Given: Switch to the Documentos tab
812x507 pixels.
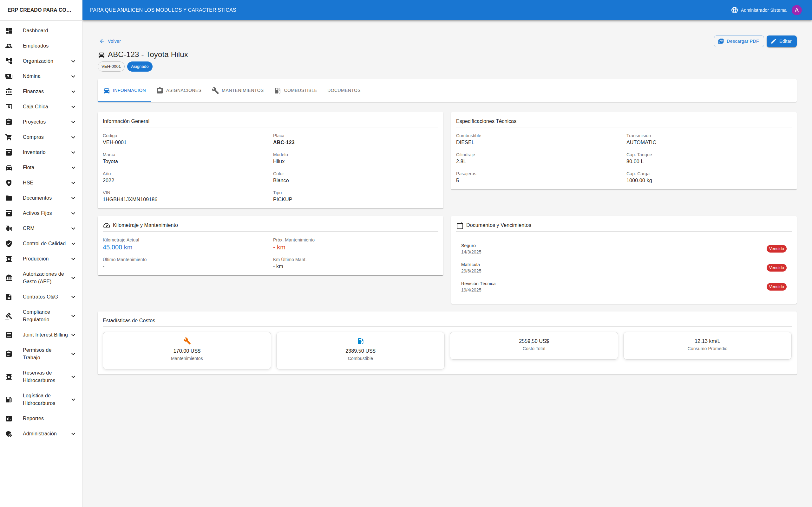Looking at the screenshot, I should tap(344, 91).
